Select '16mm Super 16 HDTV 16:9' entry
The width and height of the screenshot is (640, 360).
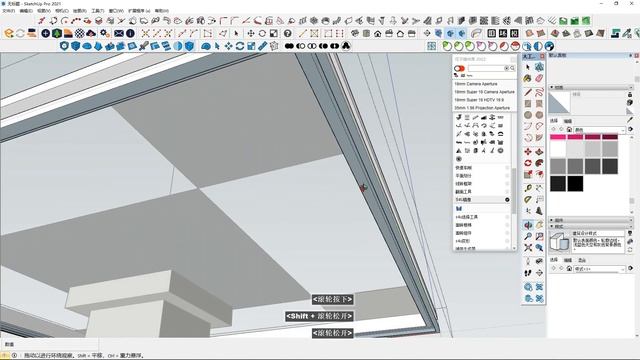[479, 100]
